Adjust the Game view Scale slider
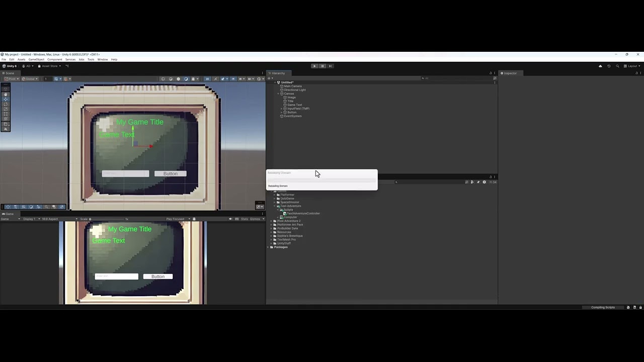The height and width of the screenshot is (362, 644). [x=107, y=219]
